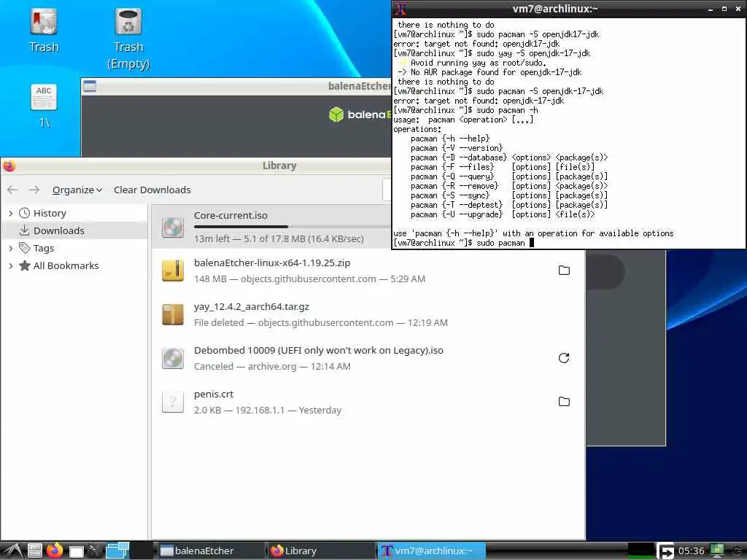Switch to Library taskbar entry
This screenshot has height=560, width=747.
(x=321, y=551)
